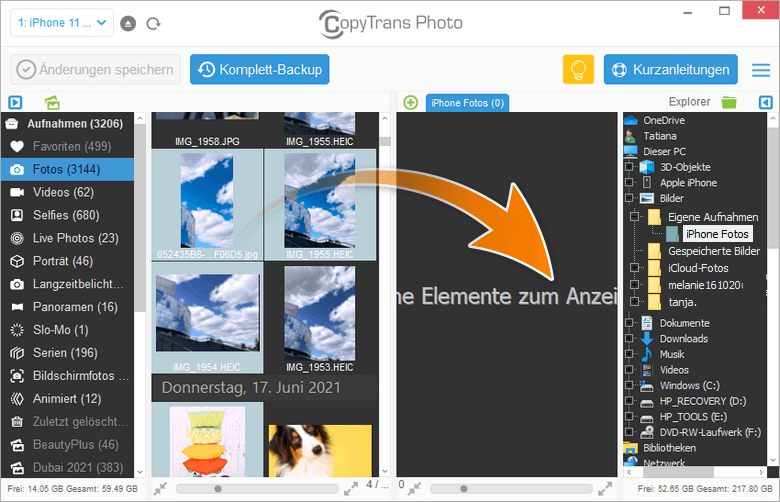This screenshot has width=780, height=502.
Task: Expand the Windows (C:) tree node
Action: 629,385
